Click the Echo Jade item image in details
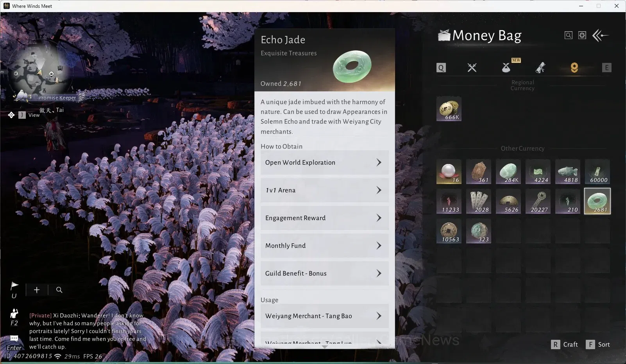The height and width of the screenshot is (364, 626). click(x=352, y=66)
